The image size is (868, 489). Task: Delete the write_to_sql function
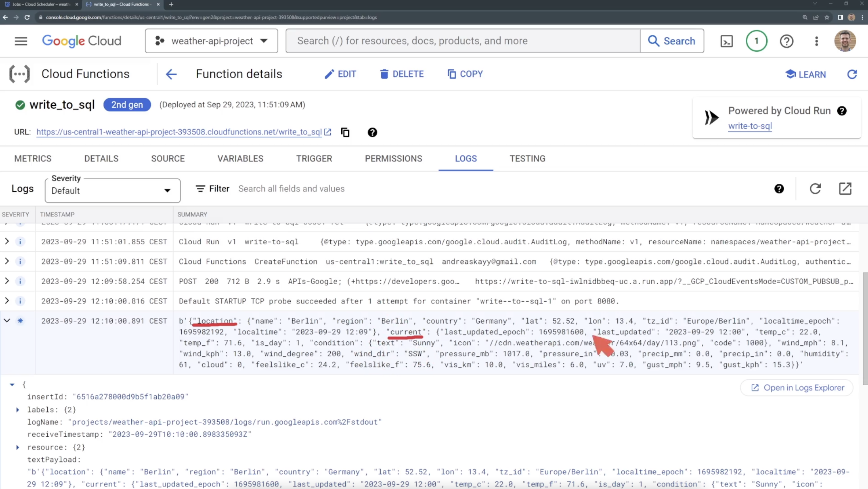click(x=402, y=74)
